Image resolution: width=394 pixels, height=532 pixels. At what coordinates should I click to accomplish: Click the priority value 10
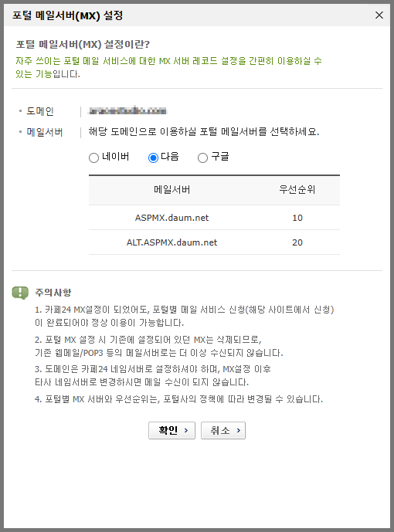(297, 218)
